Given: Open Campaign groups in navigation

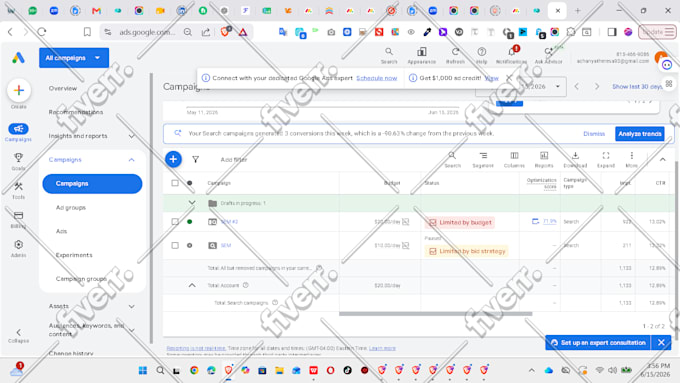Looking at the screenshot, I should point(82,279).
